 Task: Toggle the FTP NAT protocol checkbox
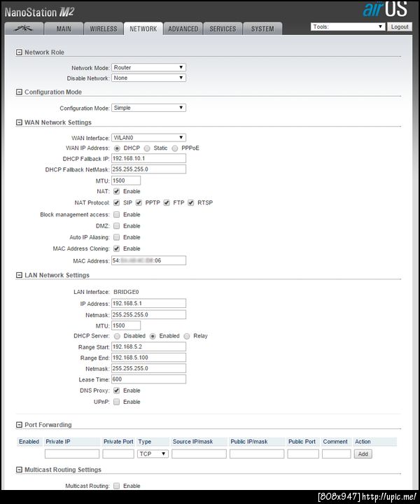click(167, 202)
